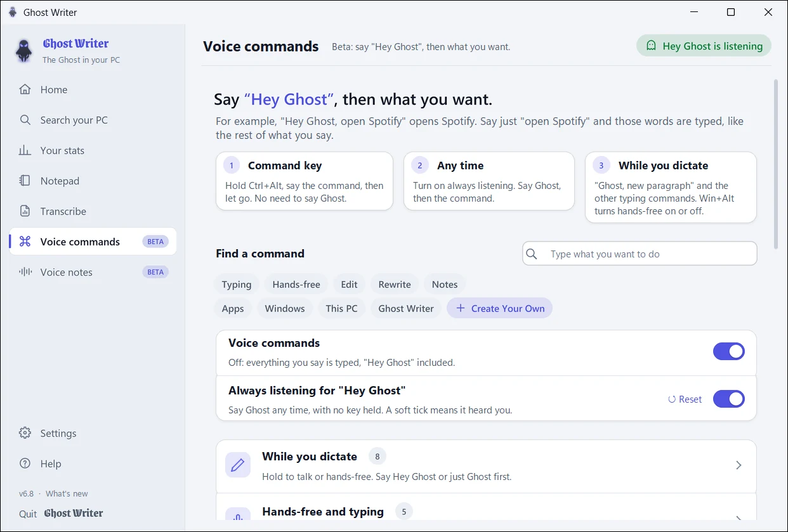This screenshot has height=532, width=788.
Task: Click the plus icon in Create Your Own
Action: point(461,308)
